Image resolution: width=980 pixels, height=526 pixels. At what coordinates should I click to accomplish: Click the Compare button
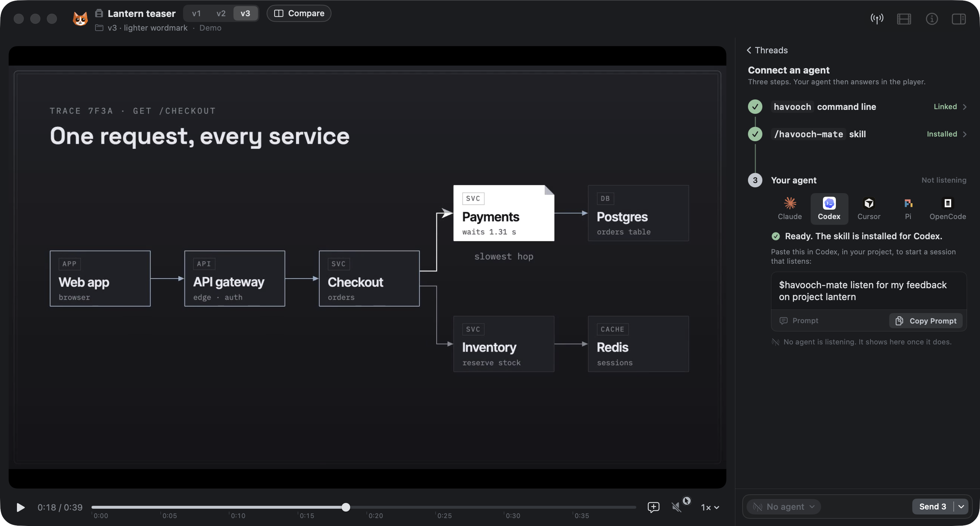[x=299, y=13]
